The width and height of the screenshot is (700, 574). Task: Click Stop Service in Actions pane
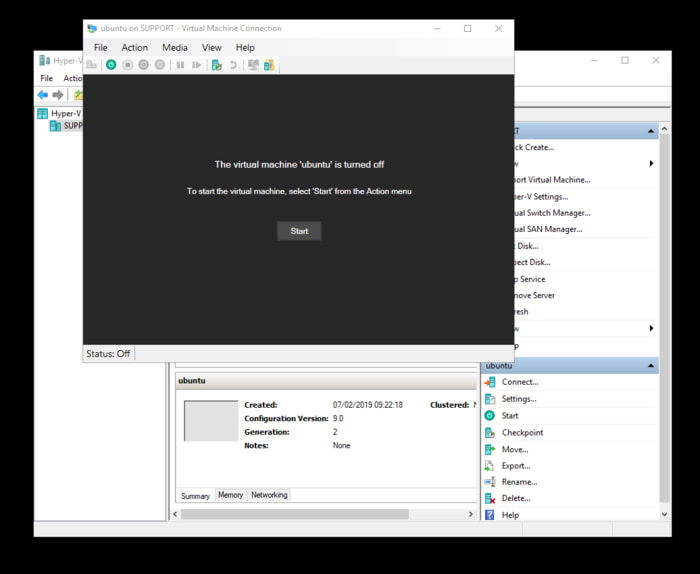530,279
